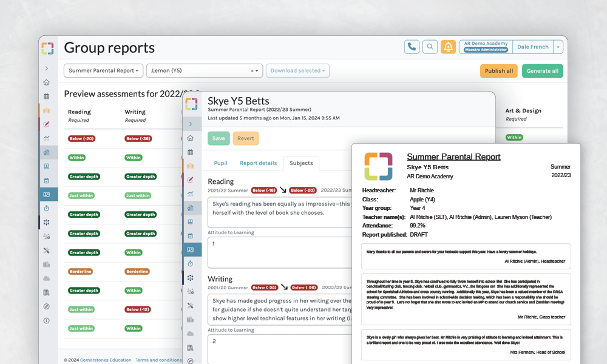Open the tools icon in left sidebar
Image resolution: width=607 pixels, height=364 pixels.
click(47, 250)
